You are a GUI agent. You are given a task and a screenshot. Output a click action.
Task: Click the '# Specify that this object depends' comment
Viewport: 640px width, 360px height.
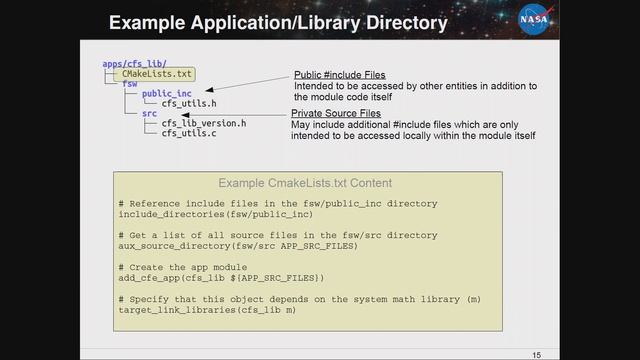pos(300,299)
